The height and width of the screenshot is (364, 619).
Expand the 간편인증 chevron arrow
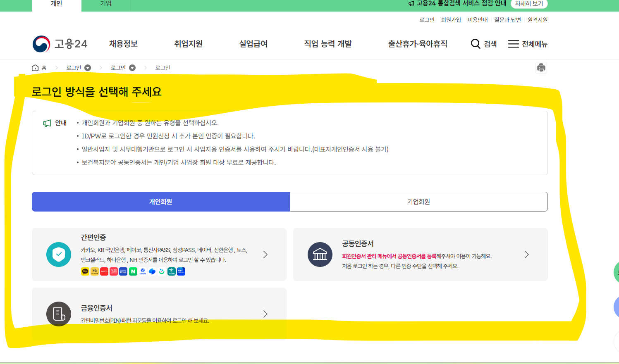pos(265,255)
